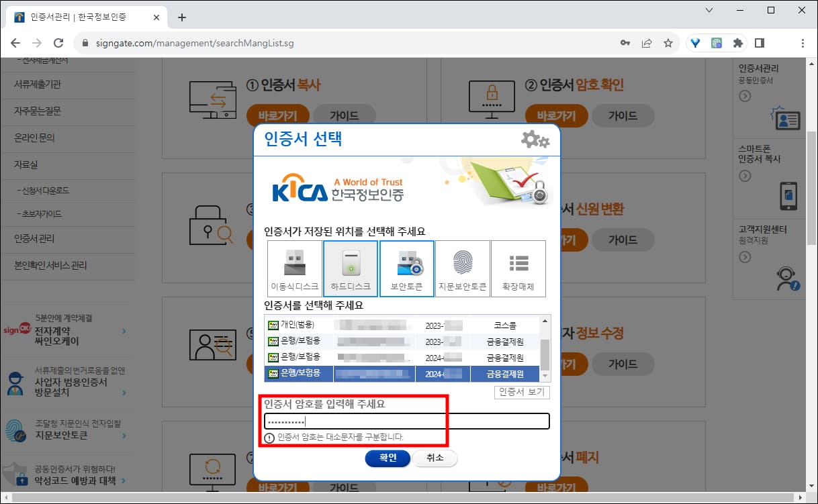Image resolution: width=818 pixels, height=504 pixels.
Task: Select the 지문보안토큰 fingerprint token icon
Action: [x=463, y=267]
